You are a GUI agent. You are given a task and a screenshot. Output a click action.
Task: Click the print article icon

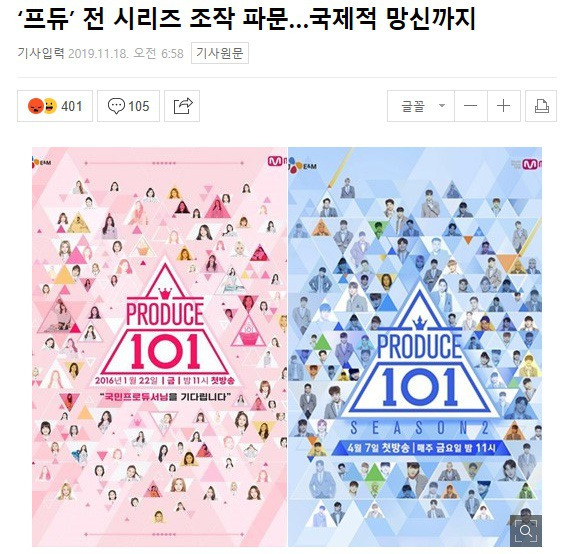[541, 106]
